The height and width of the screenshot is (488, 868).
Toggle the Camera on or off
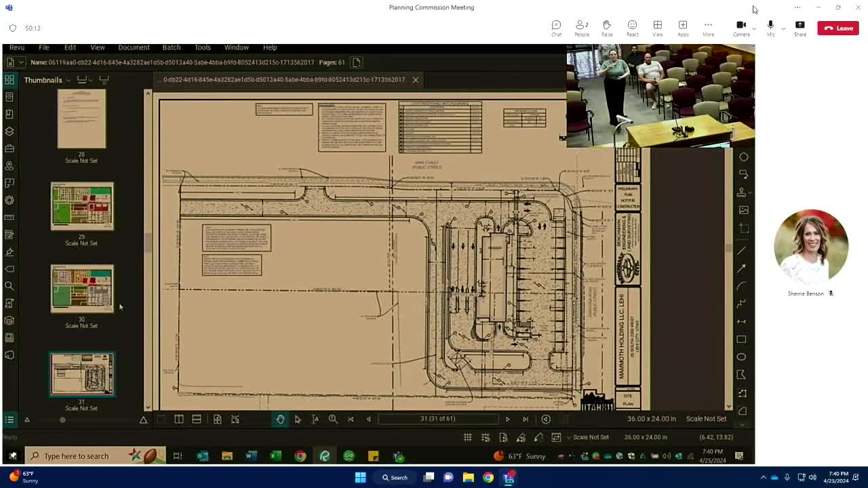(741, 28)
